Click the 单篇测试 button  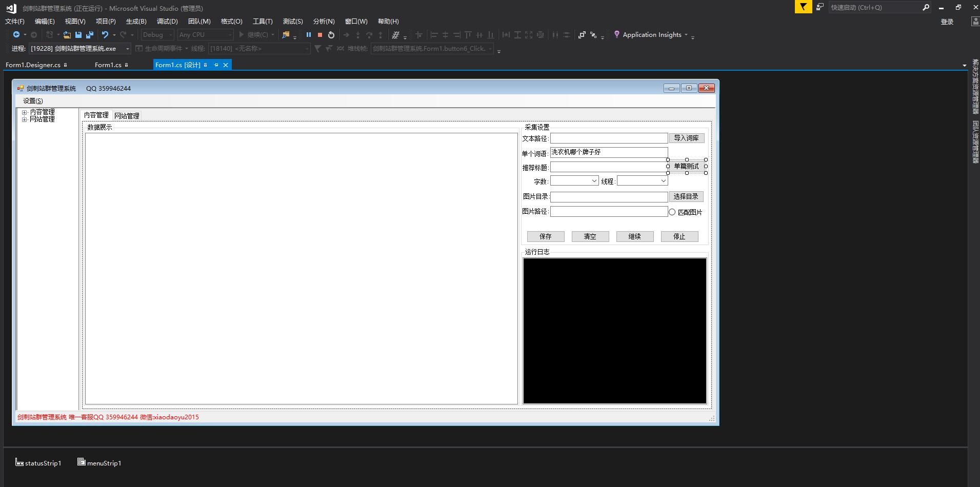tap(686, 166)
